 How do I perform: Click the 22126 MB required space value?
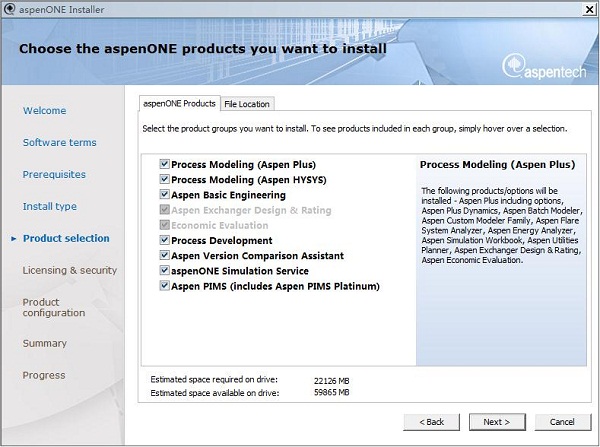coord(331,381)
